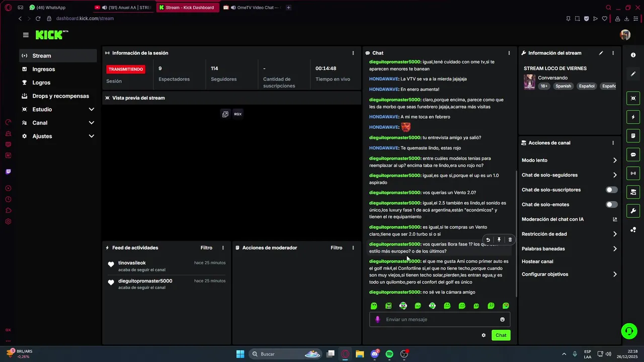The height and width of the screenshot is (362, 644).
Task: Select Stream in sidebar menu
Action: pyautogui.click(x=58, y=56)
